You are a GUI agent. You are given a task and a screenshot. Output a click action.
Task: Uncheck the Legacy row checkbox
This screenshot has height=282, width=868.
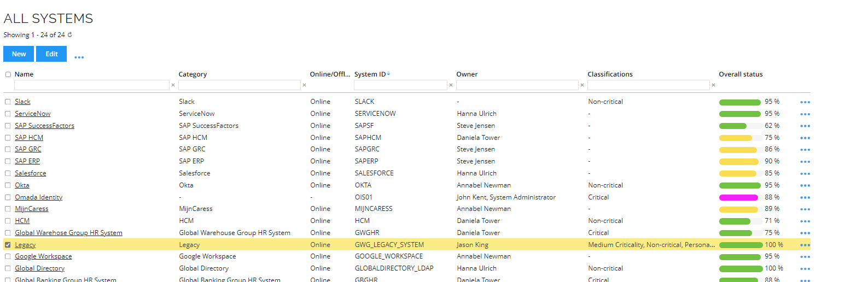(x=8, y=245)
